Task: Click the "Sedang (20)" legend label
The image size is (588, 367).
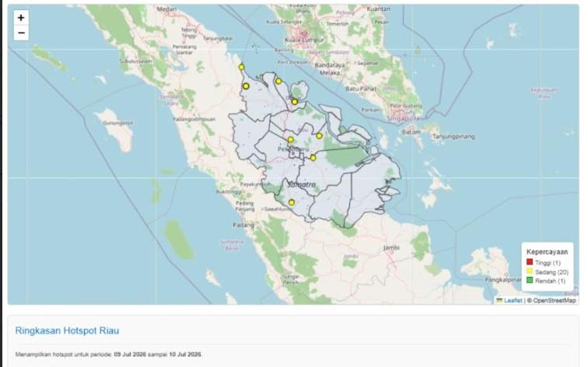Action: (551, 272)
